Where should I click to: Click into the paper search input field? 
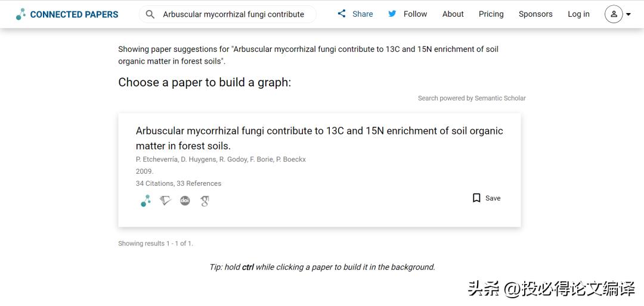point(234,14)
